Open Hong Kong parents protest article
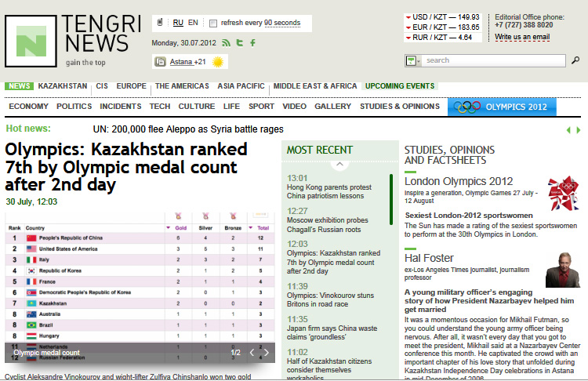 [x=329, y=192]
